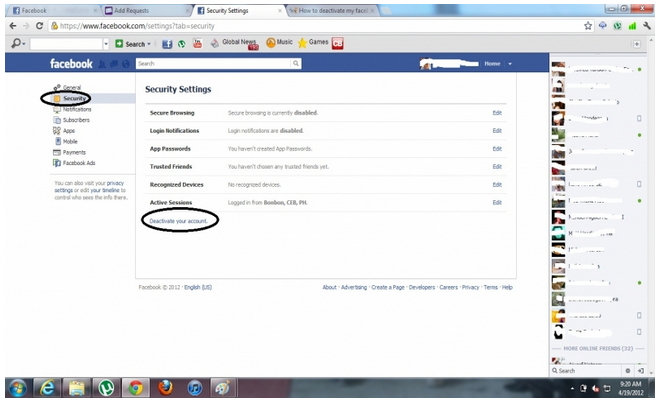Switch to the Facebook browser tab
Viewport: 658px width, 401px height.
pyautogui.click(x=55, y=10)
